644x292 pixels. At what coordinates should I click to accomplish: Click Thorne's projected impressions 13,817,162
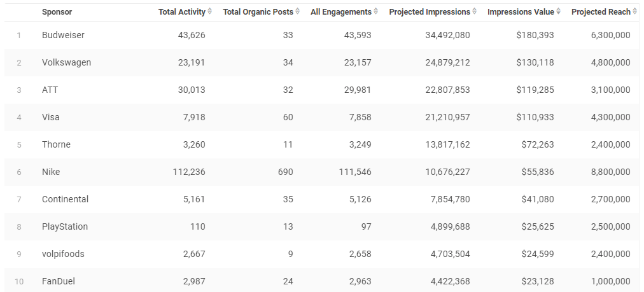pos(447,144)
